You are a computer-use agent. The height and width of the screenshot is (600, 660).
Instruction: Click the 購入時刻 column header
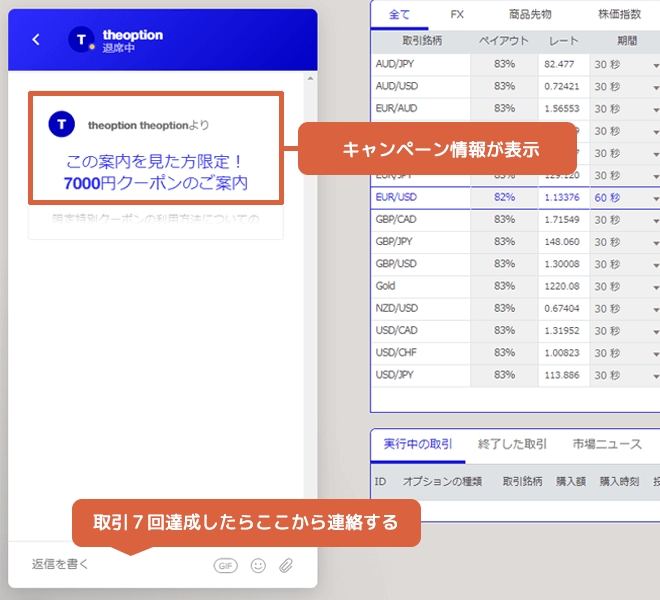click(x=620, y=482)
